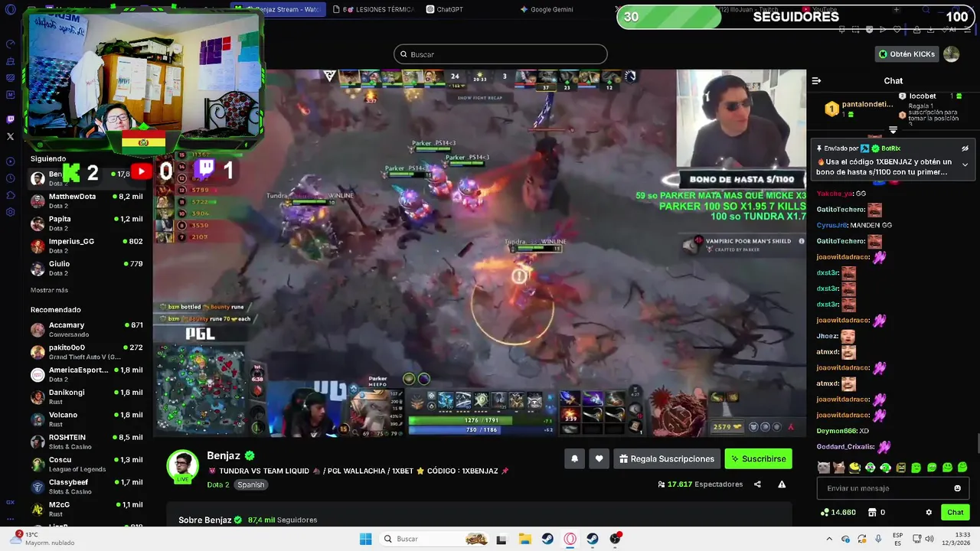This screenshot has height=551, width=980.
Task: Open the Imperius_GG channel
Action: [x=87, y=246]
